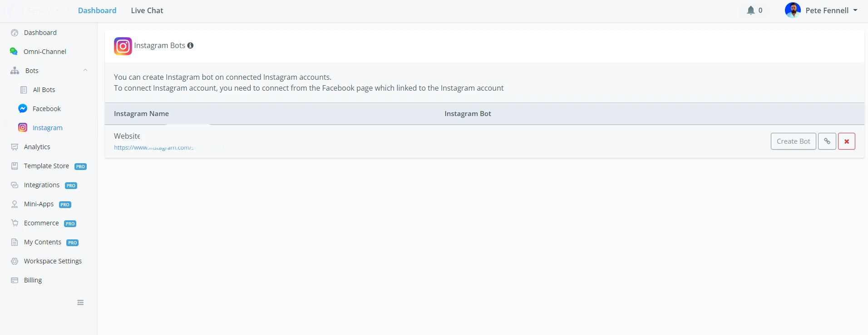Open All Bots in the sidebar
Image resolution: width=868 pixels, height=335 pixels.
(44, 90)
